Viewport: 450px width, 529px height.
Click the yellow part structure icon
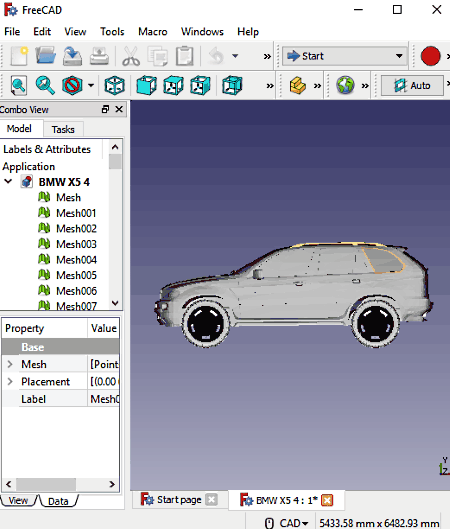(x=298, y=85)
